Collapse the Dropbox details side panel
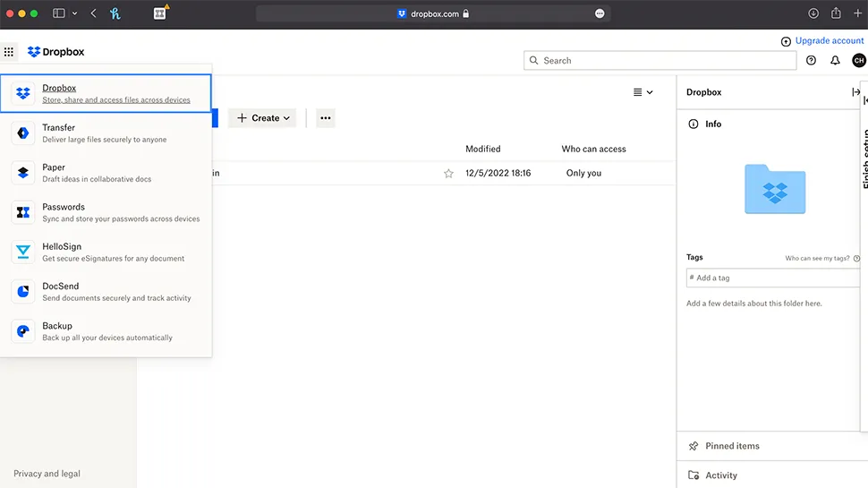 pyautogui.click(x=855, y=92)
